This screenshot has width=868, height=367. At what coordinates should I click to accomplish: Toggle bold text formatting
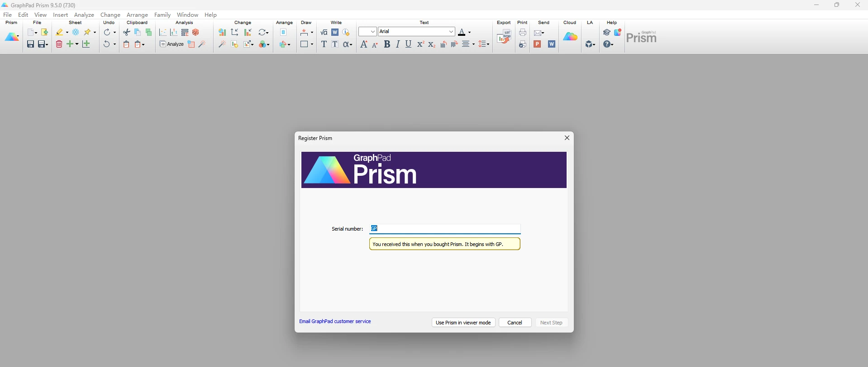[x=387, y=44]
